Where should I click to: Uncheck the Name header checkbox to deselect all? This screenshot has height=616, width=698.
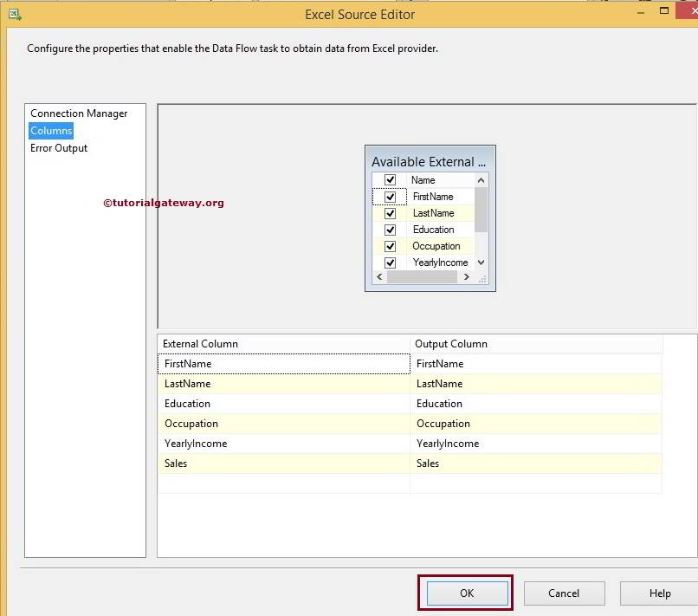point(389,179)
